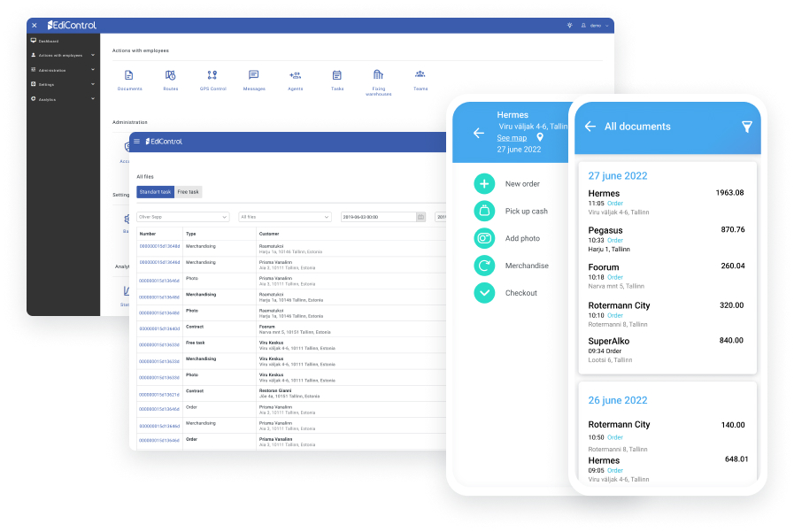Tap the Pick up cash label

click(526, 211)
